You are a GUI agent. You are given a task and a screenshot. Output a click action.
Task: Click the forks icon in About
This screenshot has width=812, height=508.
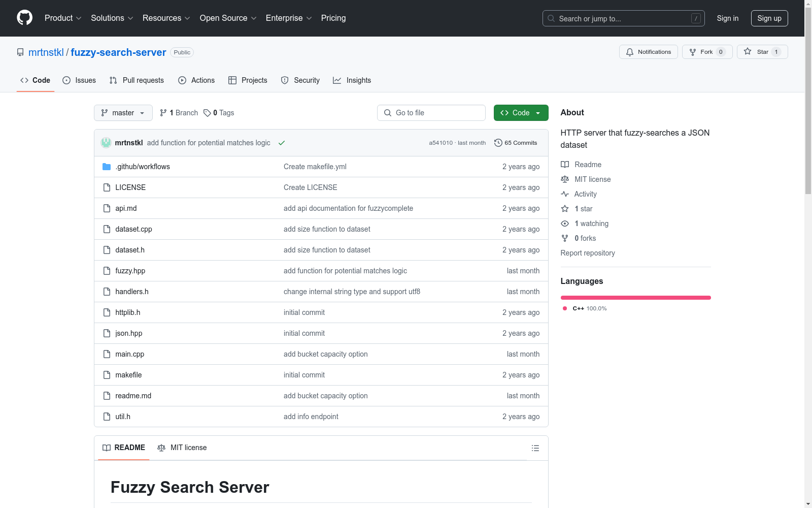pos(565,238)
